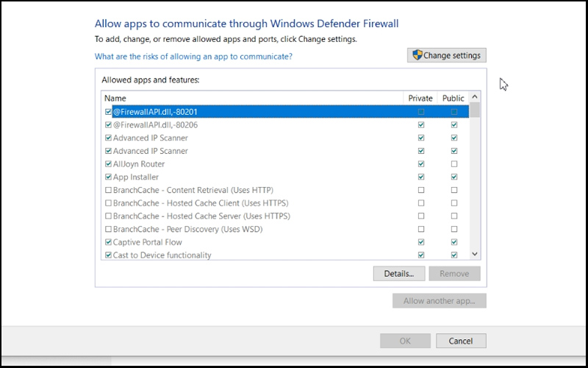Toggle Public checkbox for Cast to Device functionality
The image size is (588, 368).
coord(454,255)
